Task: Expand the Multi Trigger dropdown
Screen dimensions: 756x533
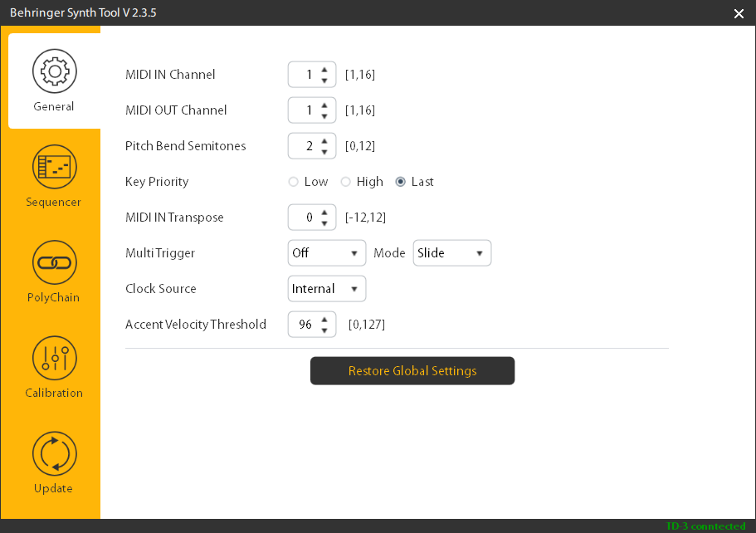Action: tap(327, 253)
